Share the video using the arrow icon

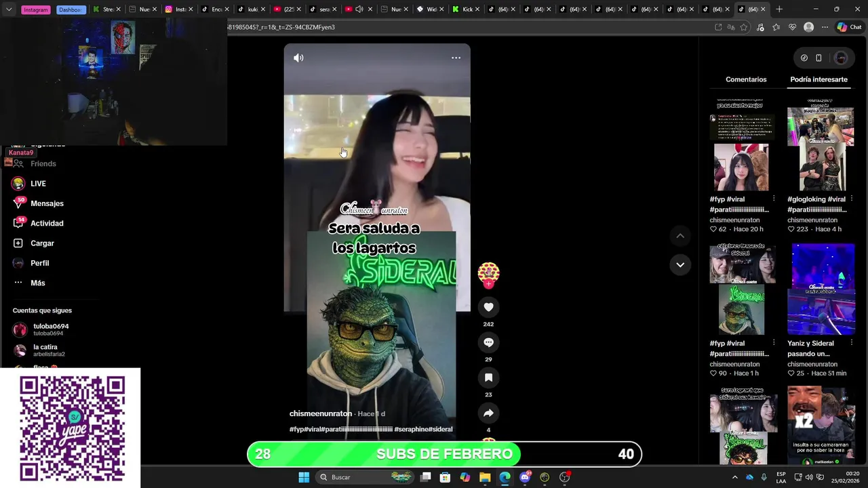[488, 413]
